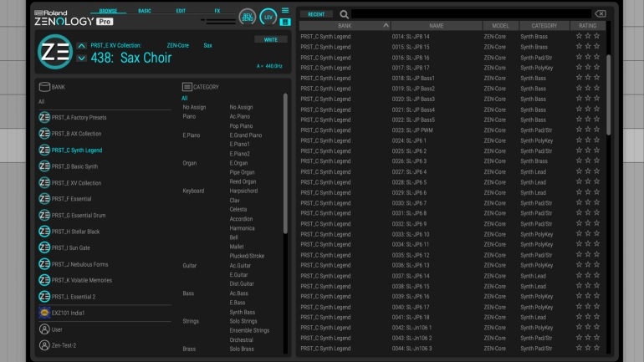Open the User bank icon
Viewport: 644px width, 362px height.
click(x=44, y=329)
